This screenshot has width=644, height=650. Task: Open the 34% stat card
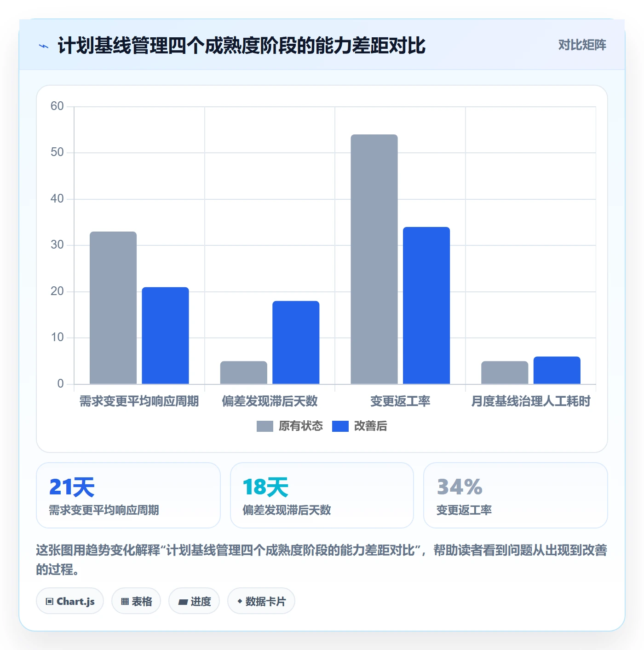click(x=516, y=495)
